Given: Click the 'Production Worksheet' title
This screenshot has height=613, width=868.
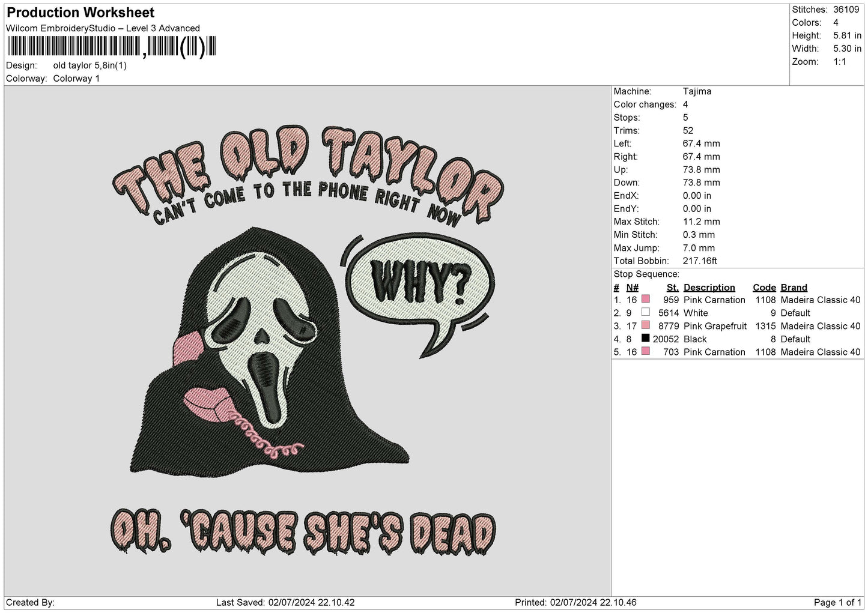Looking at the screenshot, I should (80, 13).
